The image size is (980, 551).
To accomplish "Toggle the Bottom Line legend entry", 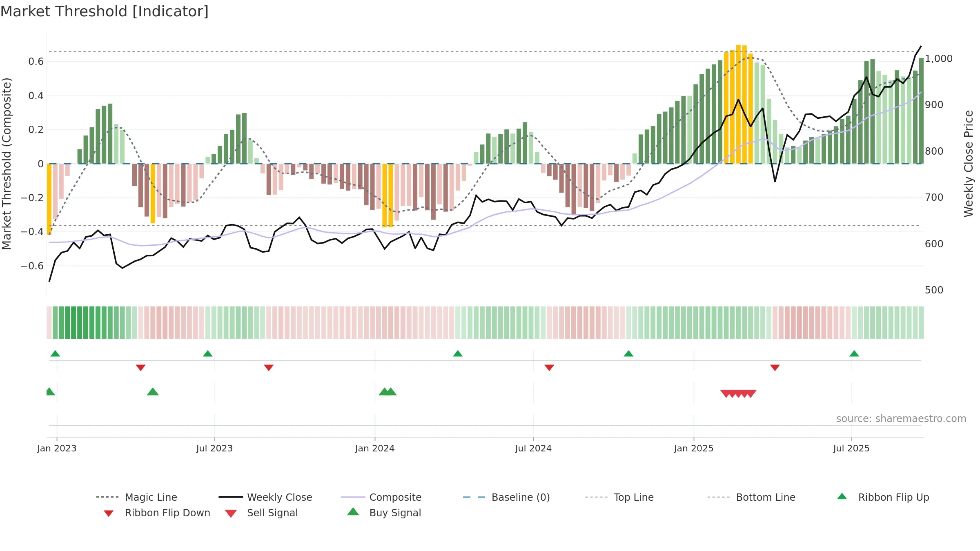I will coord(751,497).
